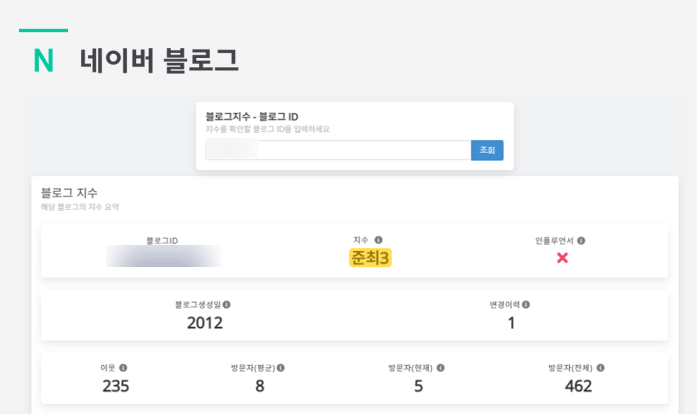Click the yellow 준최3 index badge
697x414 pixels.
(x=370, y=258)
